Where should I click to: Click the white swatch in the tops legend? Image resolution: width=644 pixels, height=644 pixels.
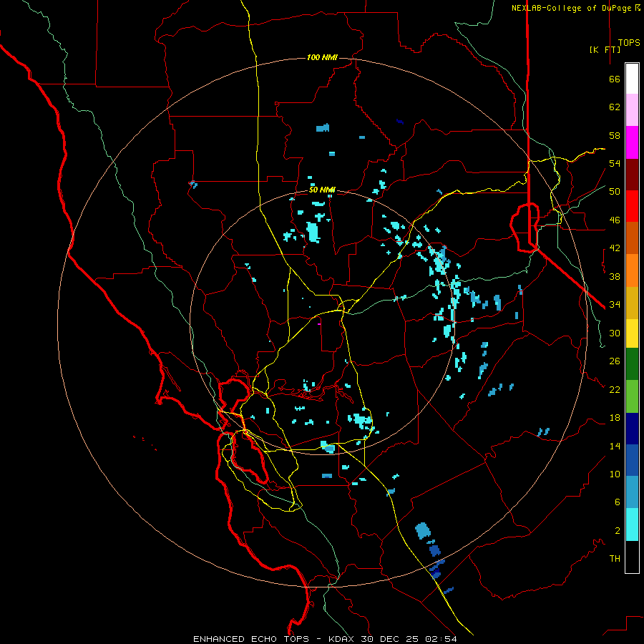pos(632,79)
